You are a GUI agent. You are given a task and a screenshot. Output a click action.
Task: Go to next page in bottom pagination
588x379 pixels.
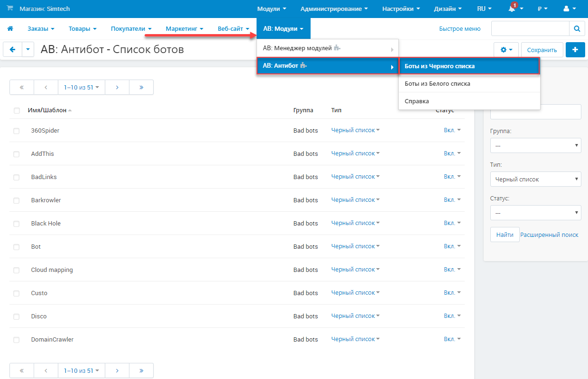pos(117,370)
